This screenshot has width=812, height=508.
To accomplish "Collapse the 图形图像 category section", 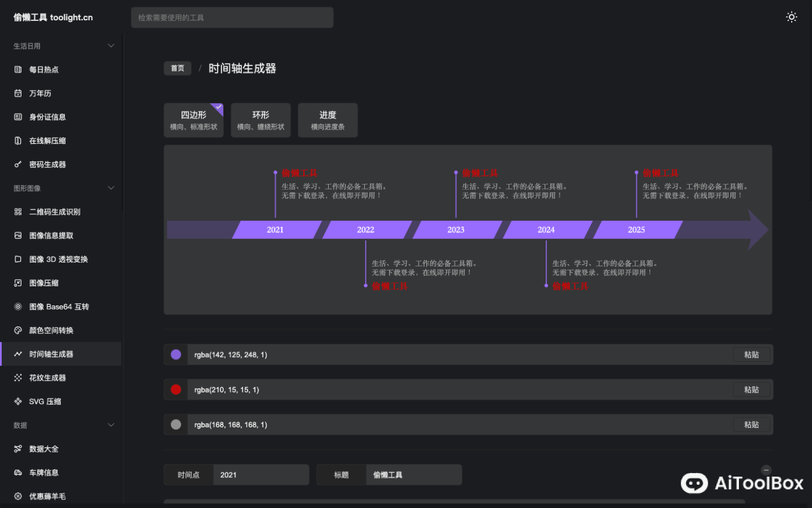I will tap(111, 188).
